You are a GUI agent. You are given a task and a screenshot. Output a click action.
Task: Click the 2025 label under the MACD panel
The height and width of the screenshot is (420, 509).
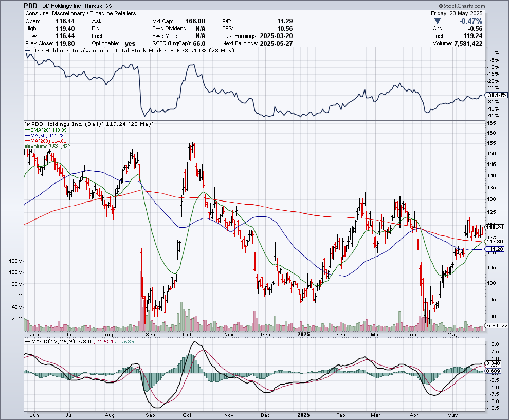[304, 415]
